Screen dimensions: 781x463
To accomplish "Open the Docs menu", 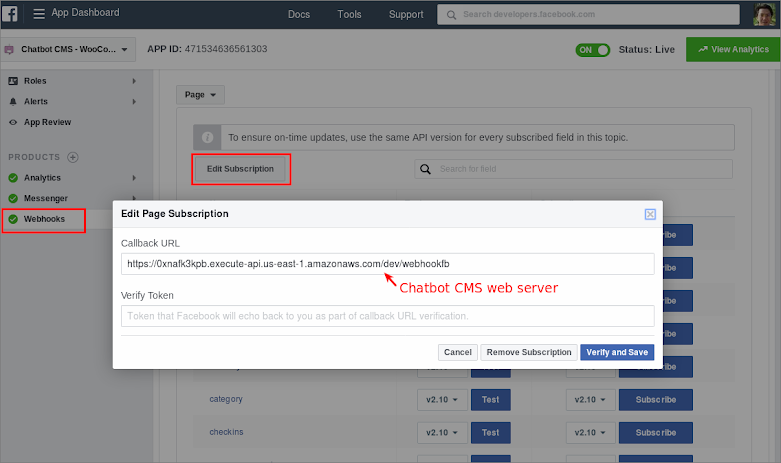I will [x=299, y=14].
